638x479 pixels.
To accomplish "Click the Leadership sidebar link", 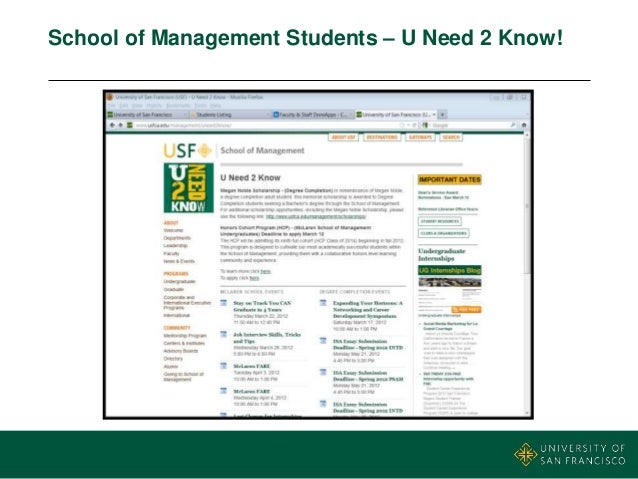I will tap(175, 245).
